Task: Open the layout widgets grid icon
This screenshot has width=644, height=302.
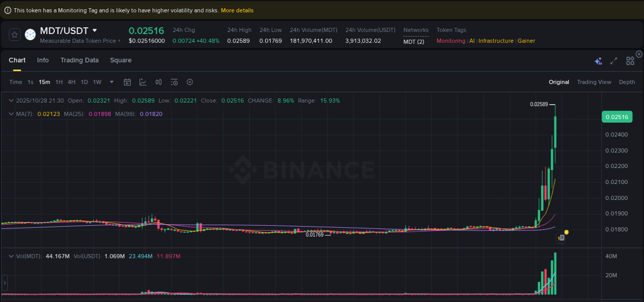Action: point(630,60)
